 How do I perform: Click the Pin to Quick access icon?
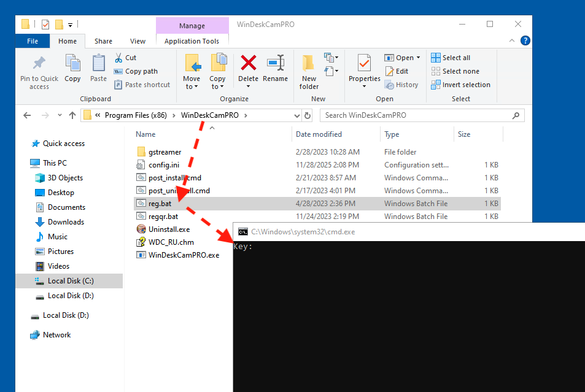tap(39, 64)
